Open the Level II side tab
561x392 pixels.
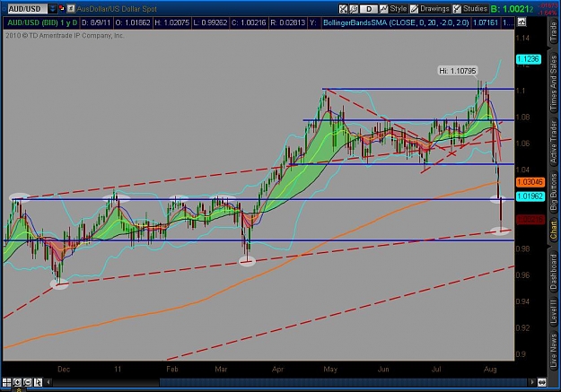554,310
